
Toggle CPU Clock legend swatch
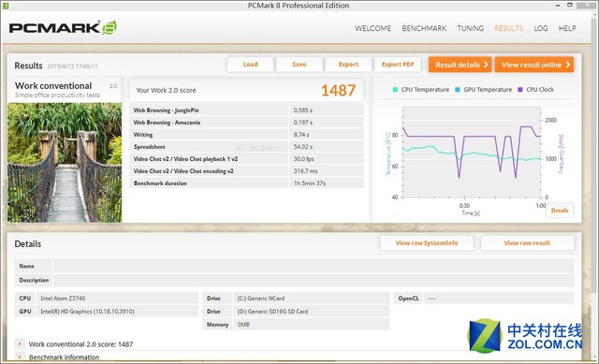click(x=520, y=90)
